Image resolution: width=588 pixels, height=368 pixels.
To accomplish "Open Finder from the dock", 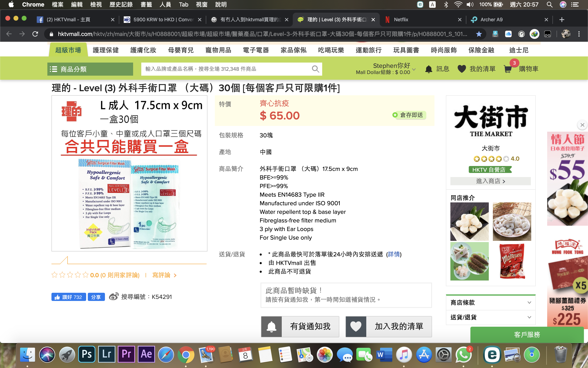I will click(x=27, y=355).
